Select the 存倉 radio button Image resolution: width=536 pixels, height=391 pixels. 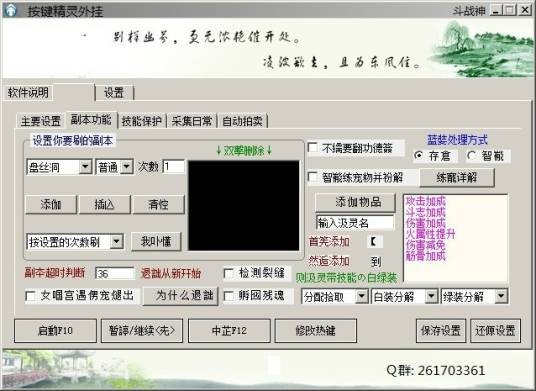(419, 156)
